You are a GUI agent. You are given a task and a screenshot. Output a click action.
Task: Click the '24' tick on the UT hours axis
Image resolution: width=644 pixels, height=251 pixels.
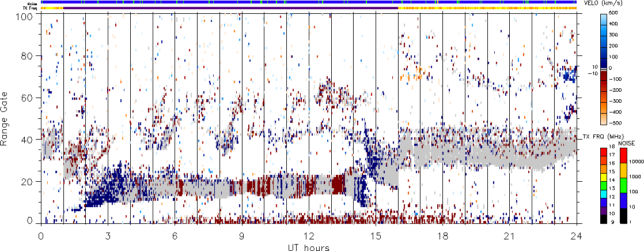(577, 235)
